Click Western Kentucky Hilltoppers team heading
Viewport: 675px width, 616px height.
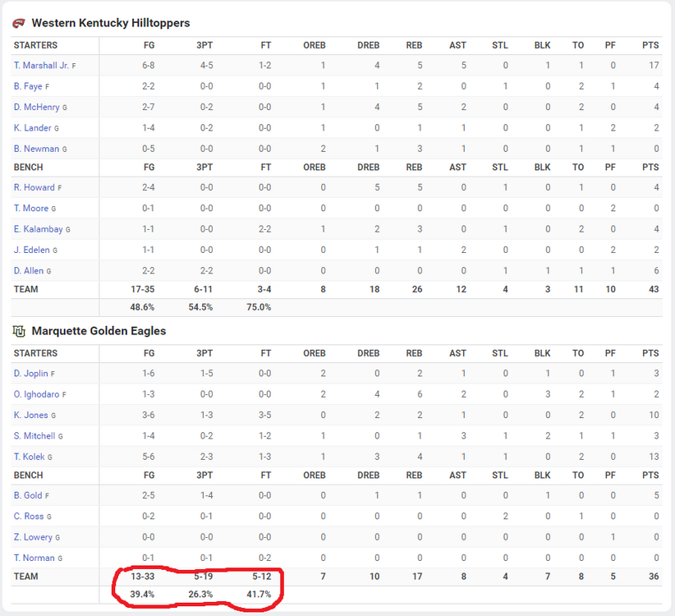(x=110, y=23)
